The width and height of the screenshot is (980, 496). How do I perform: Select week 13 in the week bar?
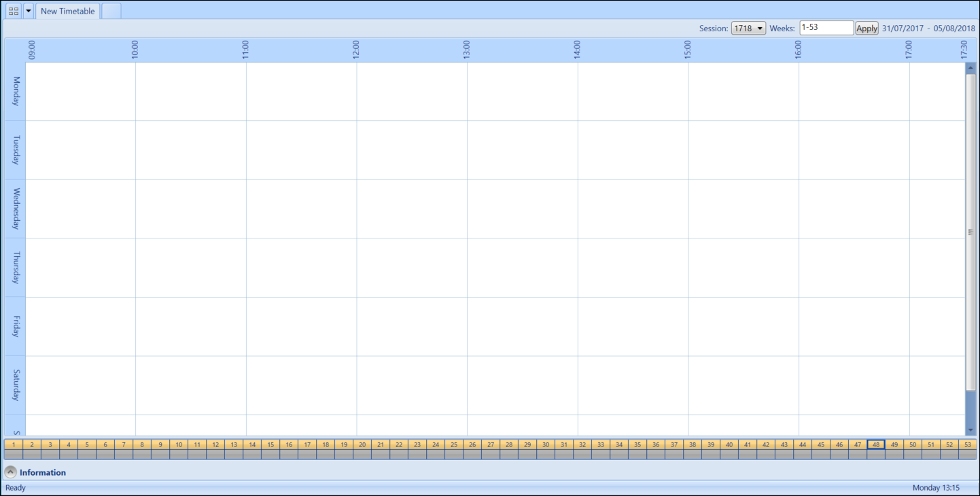click(234, 445)
